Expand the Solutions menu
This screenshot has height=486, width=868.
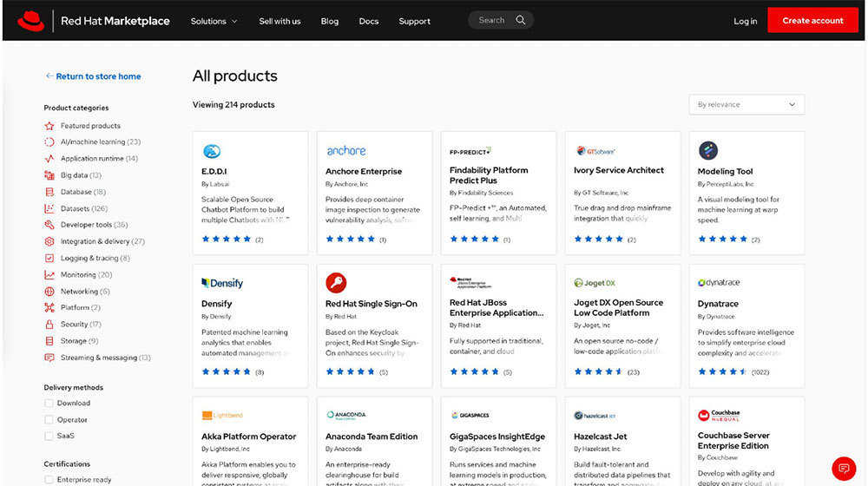[x=214, y=21]
